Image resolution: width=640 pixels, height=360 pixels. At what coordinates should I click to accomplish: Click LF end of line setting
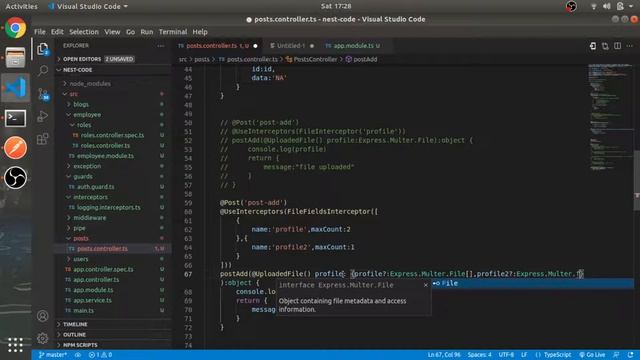pos(524,355)
